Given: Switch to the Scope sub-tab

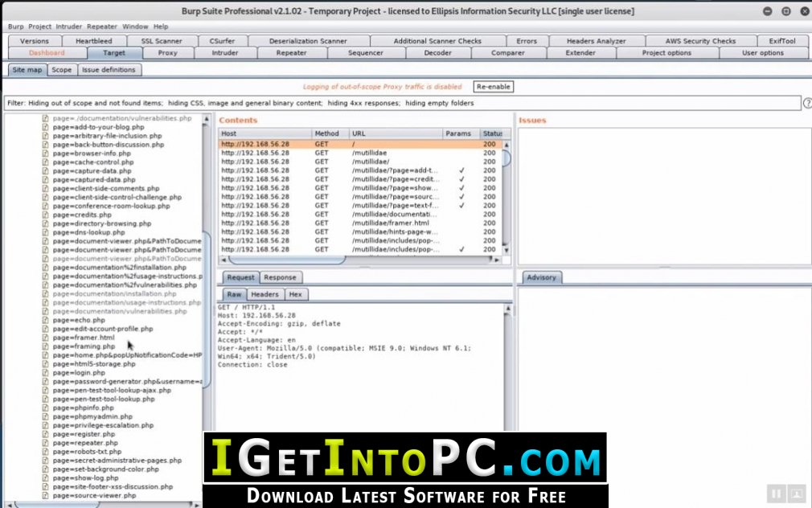Looking at the screenshot, I should (x=62, y=70).
